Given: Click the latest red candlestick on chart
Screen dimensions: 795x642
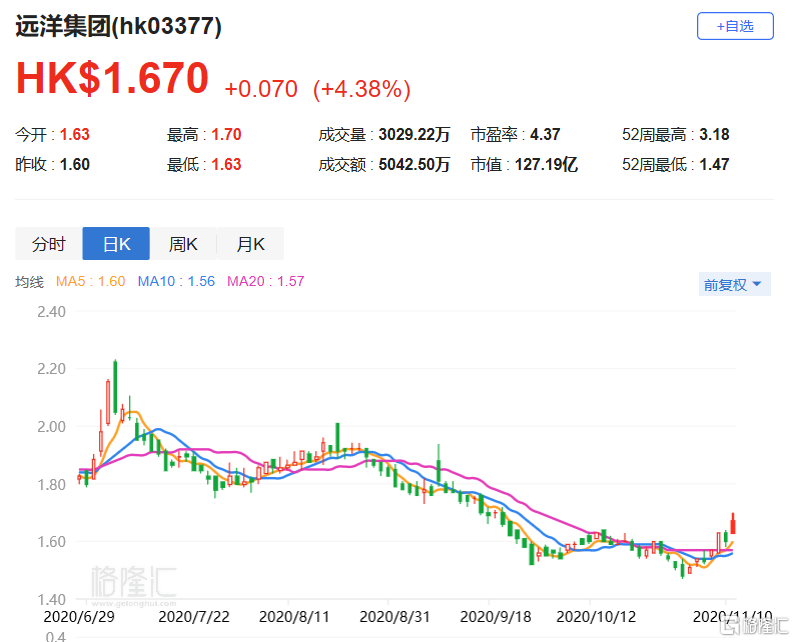Looking at the screenshot, I should point(733,525).
